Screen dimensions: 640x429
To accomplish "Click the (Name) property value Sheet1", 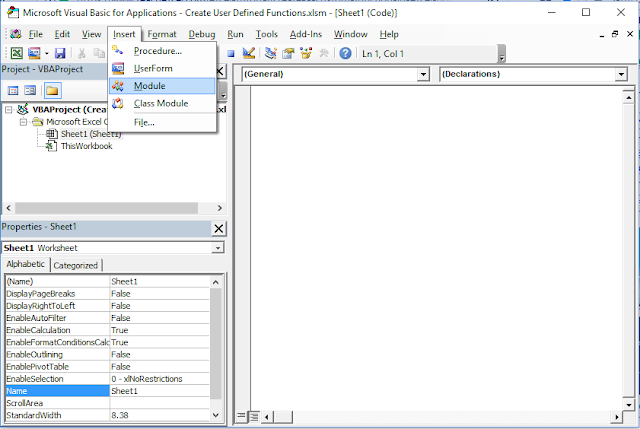I will pos(160,281).
